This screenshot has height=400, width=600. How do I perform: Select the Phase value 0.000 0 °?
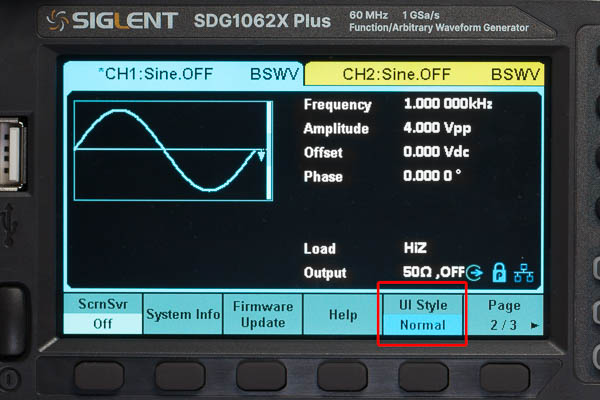click(x=432, y=176)
